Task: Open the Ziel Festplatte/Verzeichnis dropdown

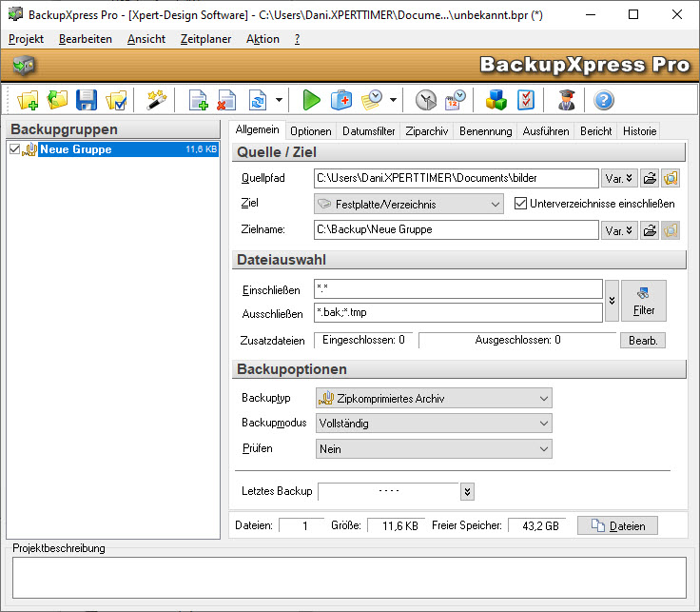Action: coord(408,204)
